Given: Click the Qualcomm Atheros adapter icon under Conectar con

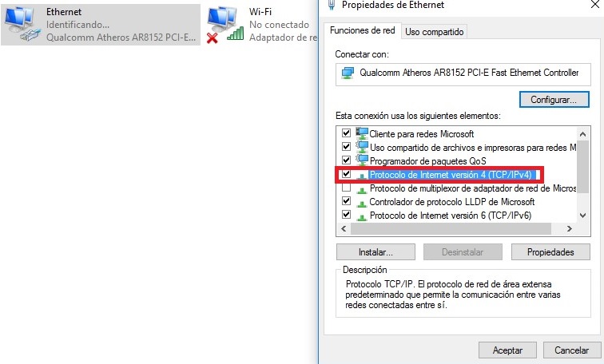Looking at the screenshot, I should (348, 73).
